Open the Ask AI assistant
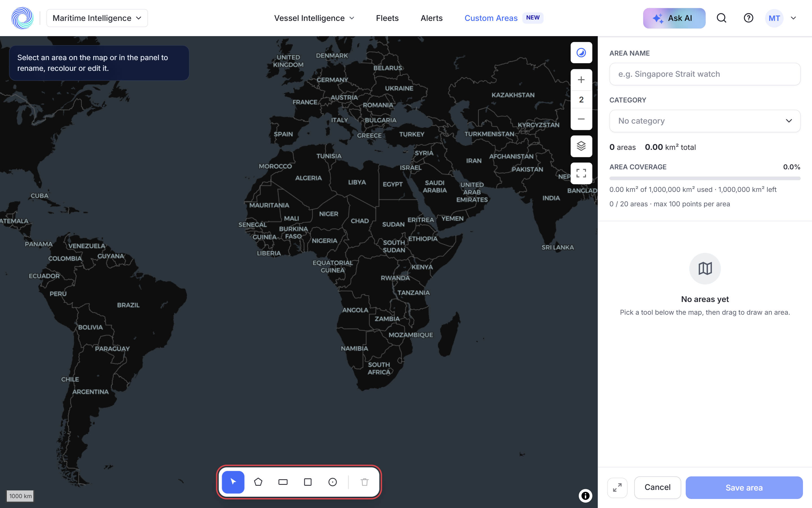The image size is (812, 508). point(674,18)
